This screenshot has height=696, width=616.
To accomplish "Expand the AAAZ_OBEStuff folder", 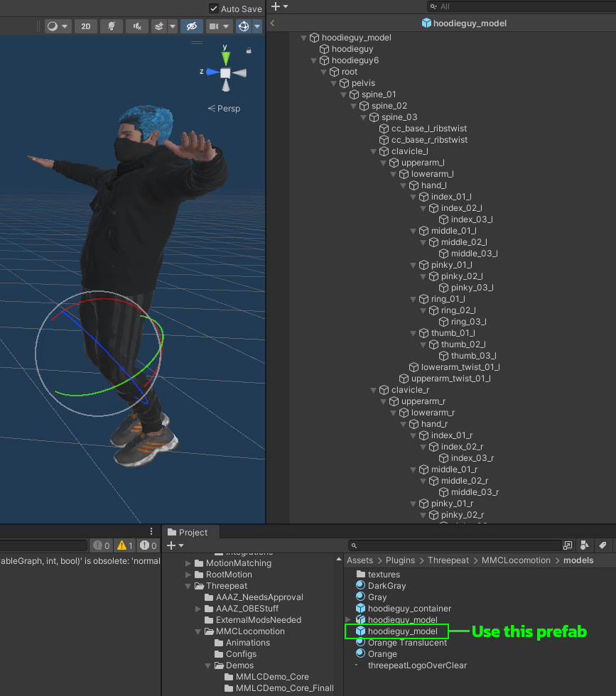I will (198, 609).
